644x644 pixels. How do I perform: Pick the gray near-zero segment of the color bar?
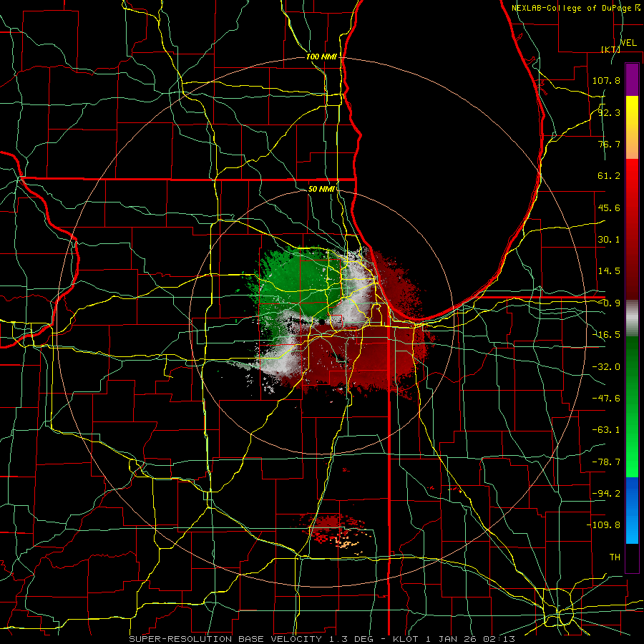point(632,318)
